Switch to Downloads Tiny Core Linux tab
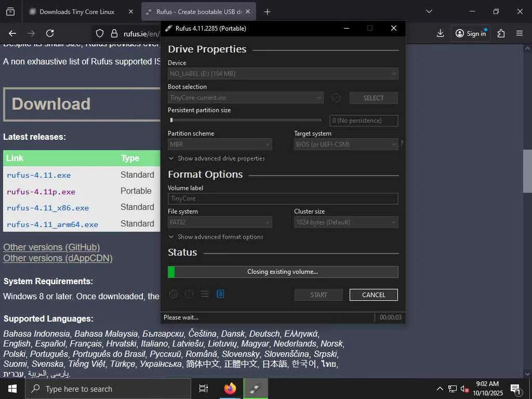The height and width of the screenshot is (399, 532). 77,11
